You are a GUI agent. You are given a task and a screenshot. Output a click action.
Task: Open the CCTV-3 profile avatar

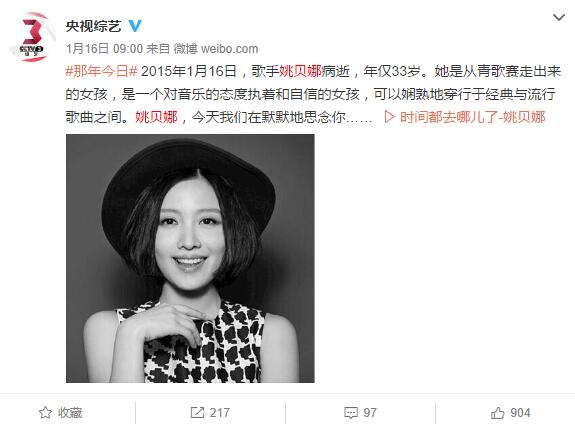(32, 37)
